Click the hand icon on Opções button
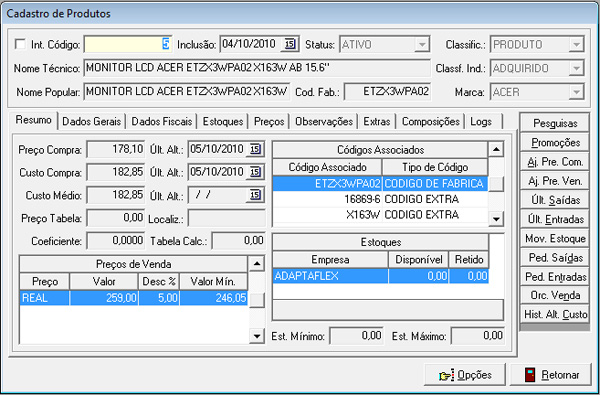600x395 pixels. [x=447, y=375]
